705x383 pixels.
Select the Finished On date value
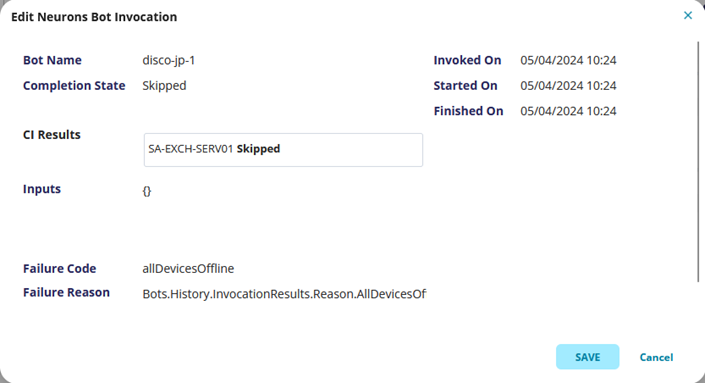click(568, 111)
